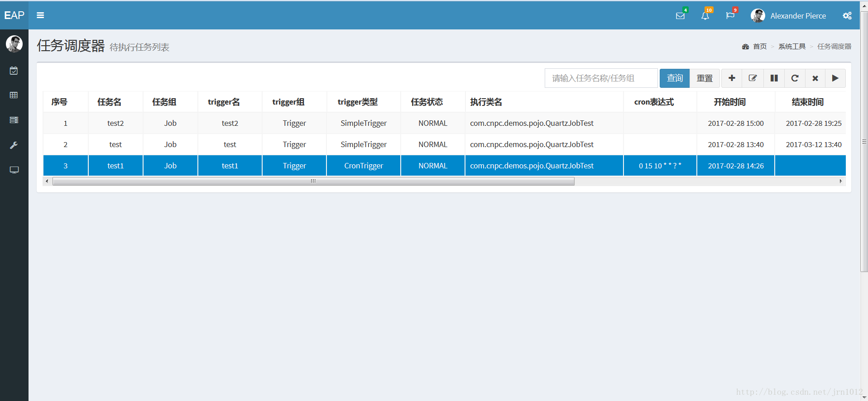Open the table grid sidebar menu
This screenshot has height=401, width=868.
coord(14,95)
